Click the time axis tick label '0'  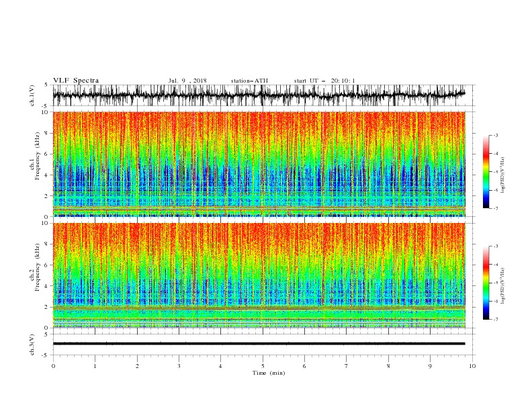[x=53, y=366]
